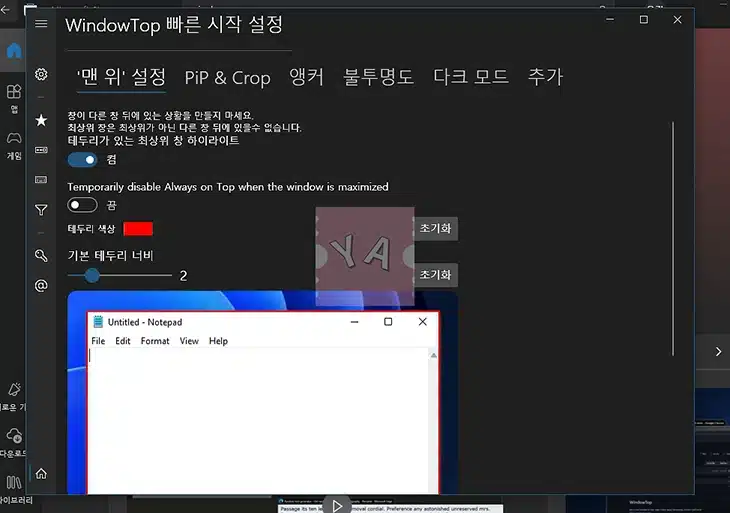Select the star favorites icon in sidebar

click(41, 120)
